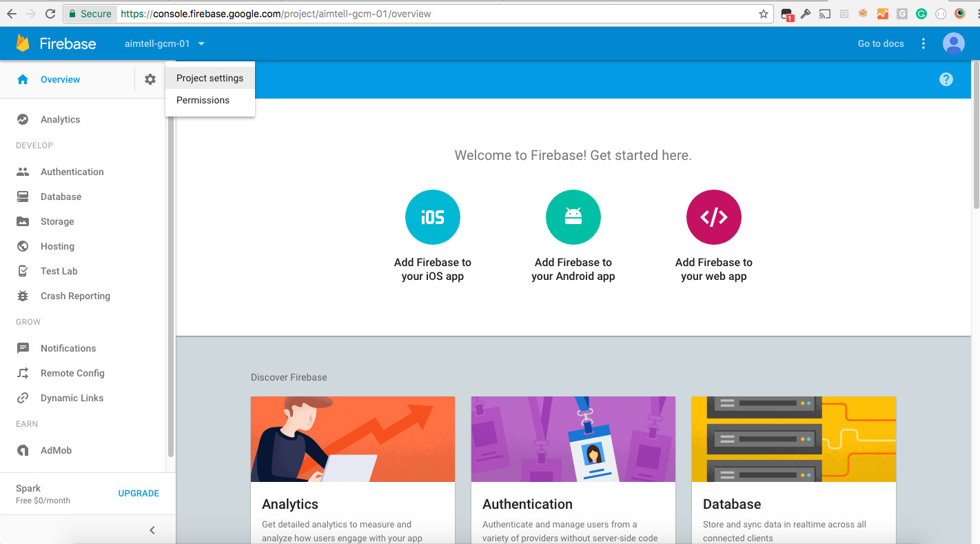The image size is (980, 544).
Task: Go back with browser back arrow
Action: 12,14
